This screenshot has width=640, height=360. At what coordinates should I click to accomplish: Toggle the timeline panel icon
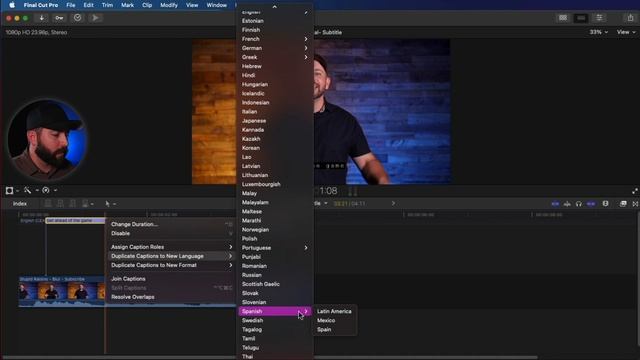click(x=581, y=18)
